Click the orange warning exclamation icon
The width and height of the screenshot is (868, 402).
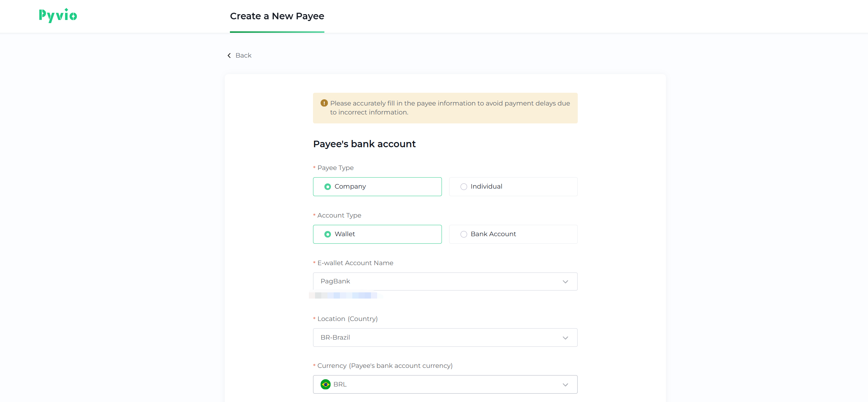click(x=324, y=103)
